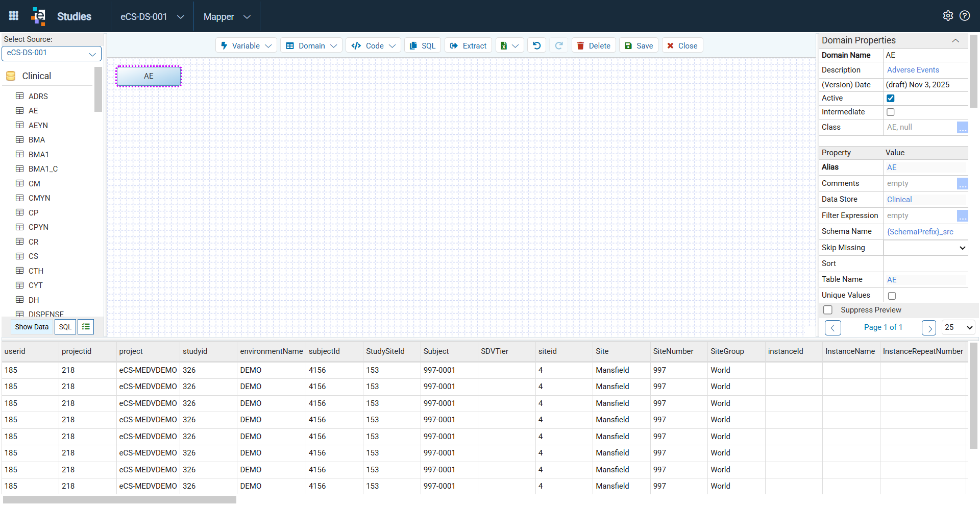Click the DH table icon
Image resolution: width=980 pixels, height=505 pixels.
[x=20, y=300]
